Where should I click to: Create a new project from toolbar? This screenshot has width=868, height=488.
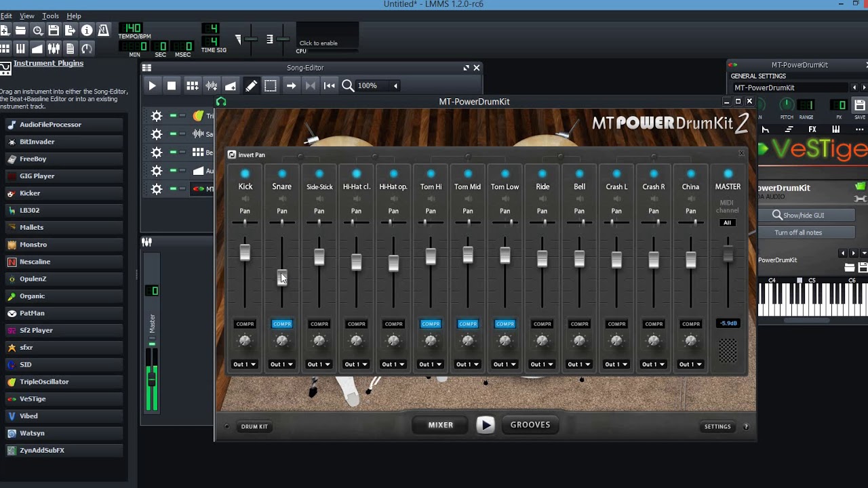click(4, 30)
